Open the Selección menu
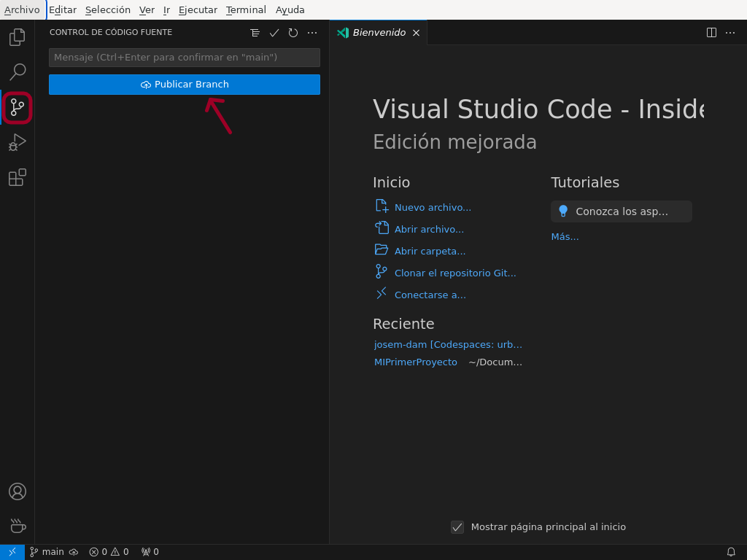 pyautogui.click(x=108, y=10)
